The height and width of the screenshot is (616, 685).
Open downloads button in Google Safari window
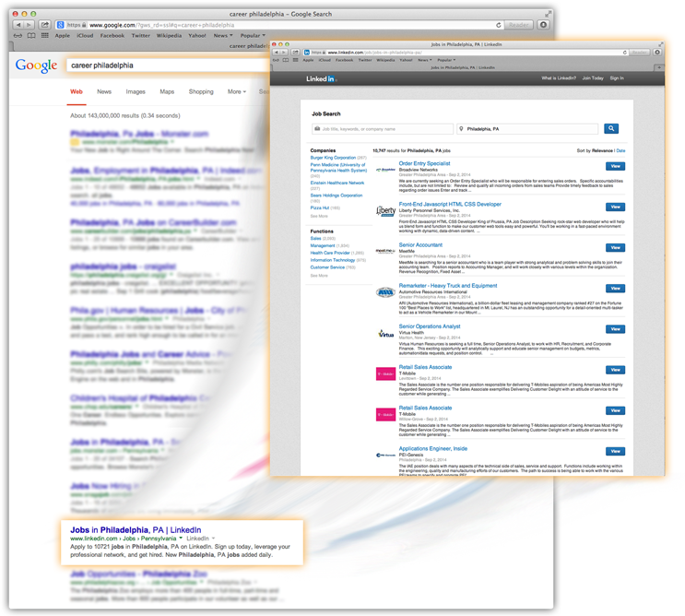543,25
